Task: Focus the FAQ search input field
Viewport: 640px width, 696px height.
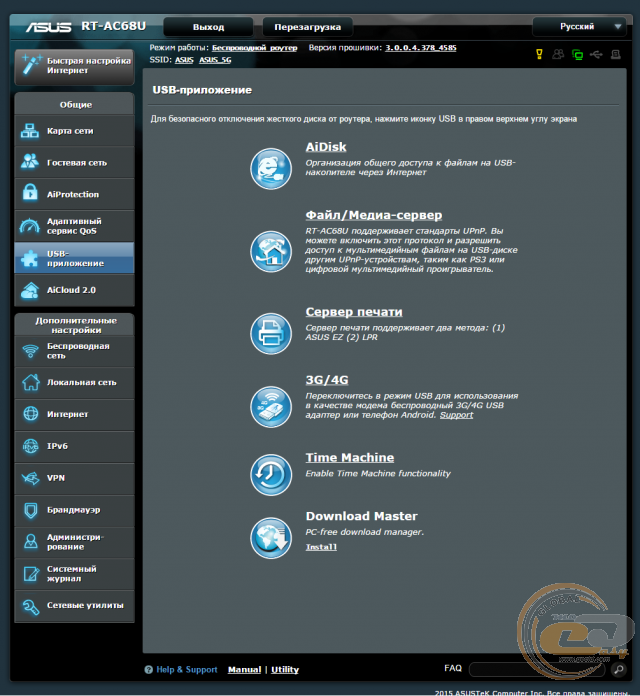Action: [538, 669]
